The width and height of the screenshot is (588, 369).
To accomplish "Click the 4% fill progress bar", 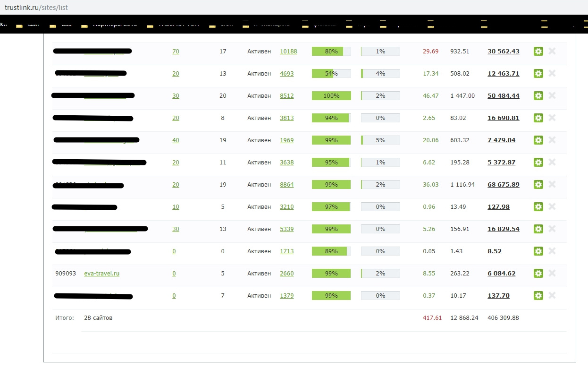I will pos(380,74).
